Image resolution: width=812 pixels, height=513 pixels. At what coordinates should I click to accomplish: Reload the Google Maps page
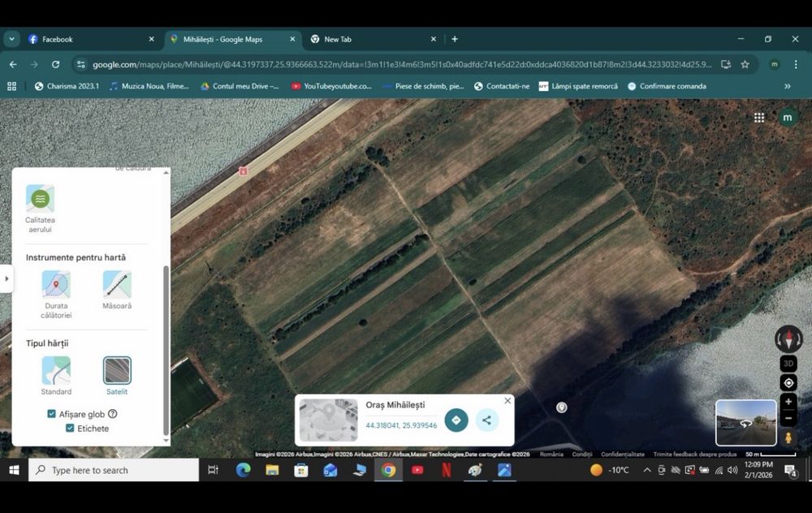[x=55, y=65]
